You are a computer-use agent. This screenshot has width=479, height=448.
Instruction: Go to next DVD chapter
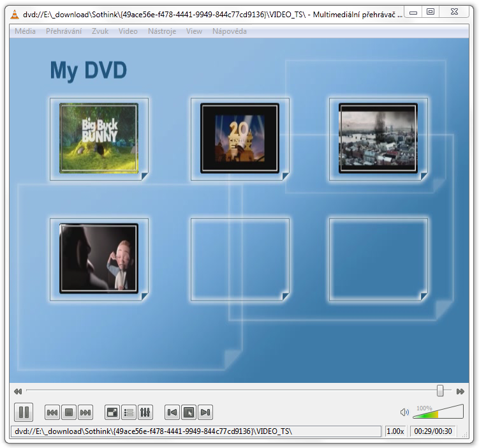pyautogui.click(x=205, y=412)
